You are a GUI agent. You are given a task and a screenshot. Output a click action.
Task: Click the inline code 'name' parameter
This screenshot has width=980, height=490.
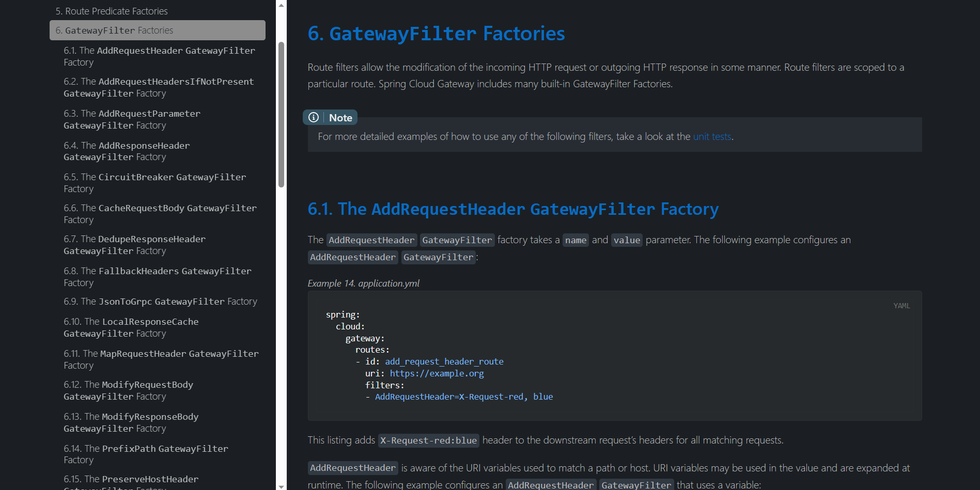pos(575,240)
